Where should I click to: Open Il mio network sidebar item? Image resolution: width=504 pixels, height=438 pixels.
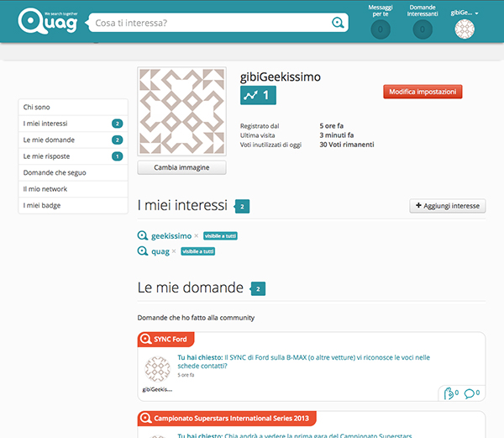click(x=73, y=189)
